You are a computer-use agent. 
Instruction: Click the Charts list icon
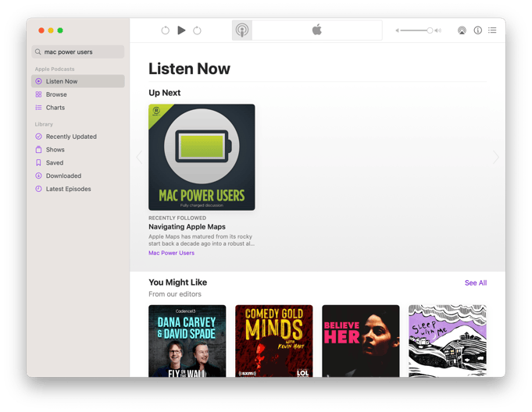click(x=39, y=108)
